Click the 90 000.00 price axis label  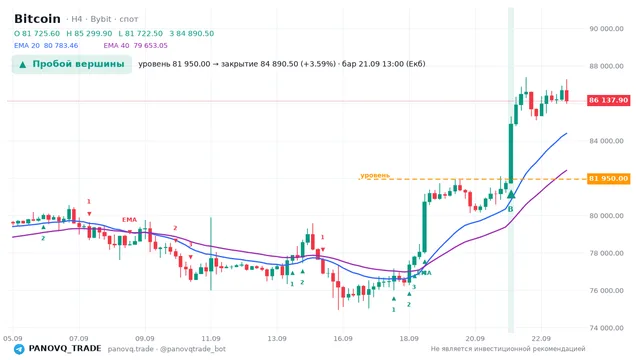pos(607,29)
